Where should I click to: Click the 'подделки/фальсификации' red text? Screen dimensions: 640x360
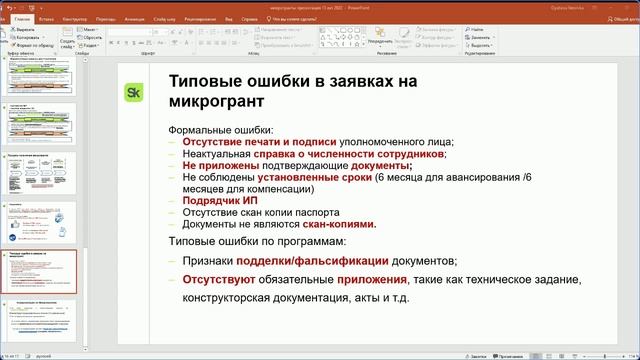[312, 261]
